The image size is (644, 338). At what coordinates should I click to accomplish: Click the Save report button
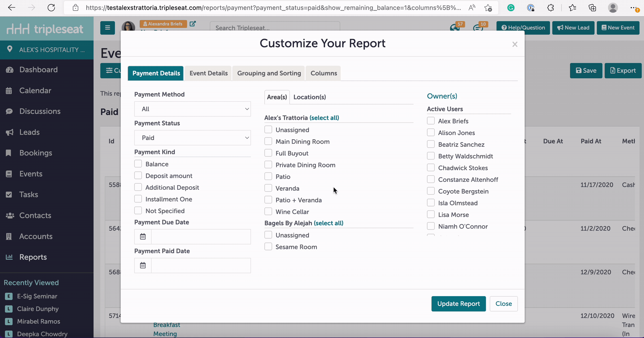coord(586,71)
